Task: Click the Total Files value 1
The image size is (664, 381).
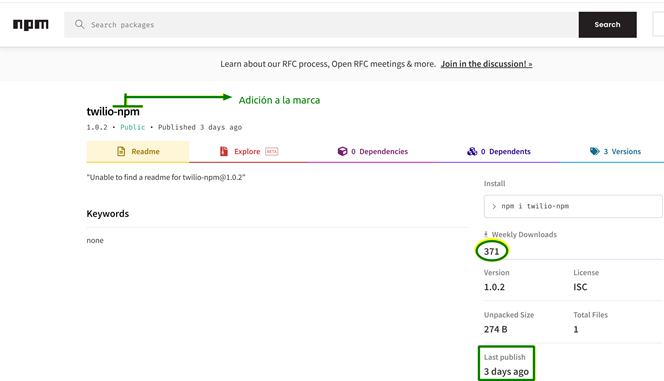Action: coord(575,329)
